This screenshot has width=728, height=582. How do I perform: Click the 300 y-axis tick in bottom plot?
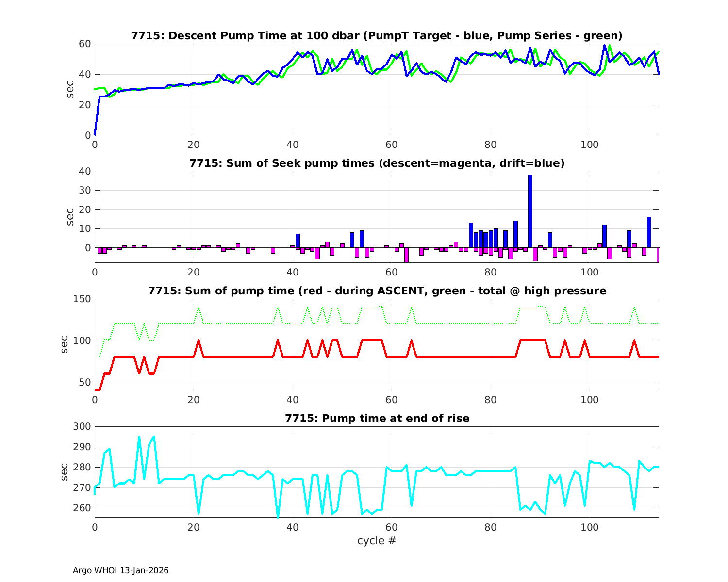coord(82,427)
